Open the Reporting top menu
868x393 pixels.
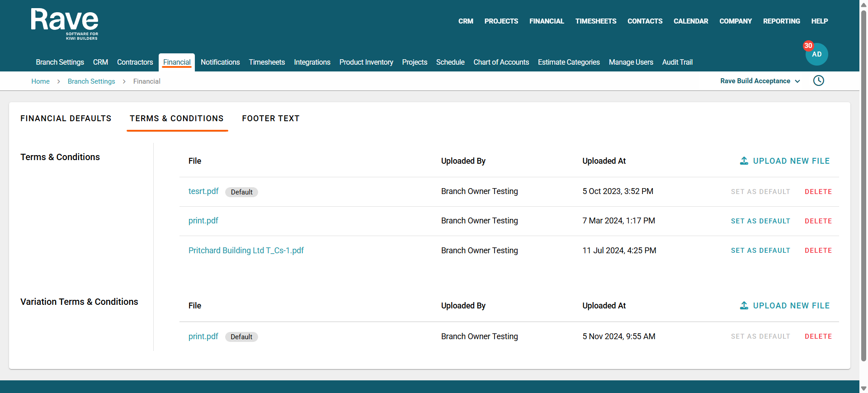(781, 21)
